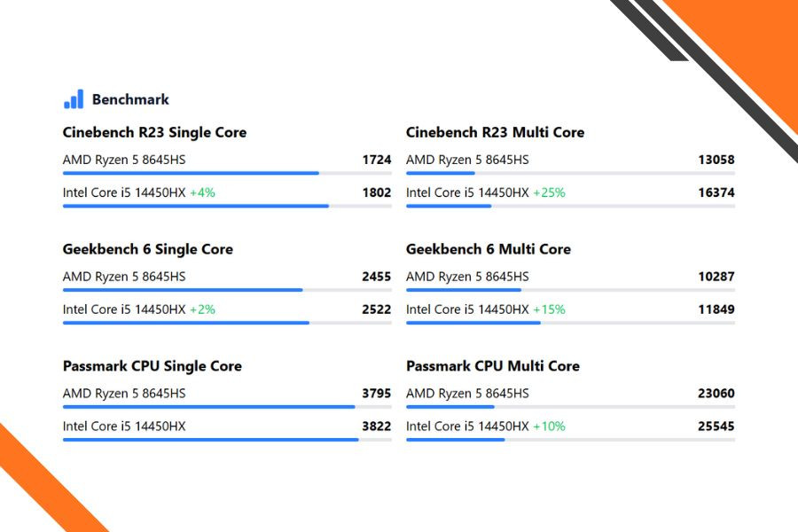Image resolution: width=798 pixels, height=532 pixels.
Task: Click Intel Core i5 14450HX under Passmark Multi Core
Action: 467,426
